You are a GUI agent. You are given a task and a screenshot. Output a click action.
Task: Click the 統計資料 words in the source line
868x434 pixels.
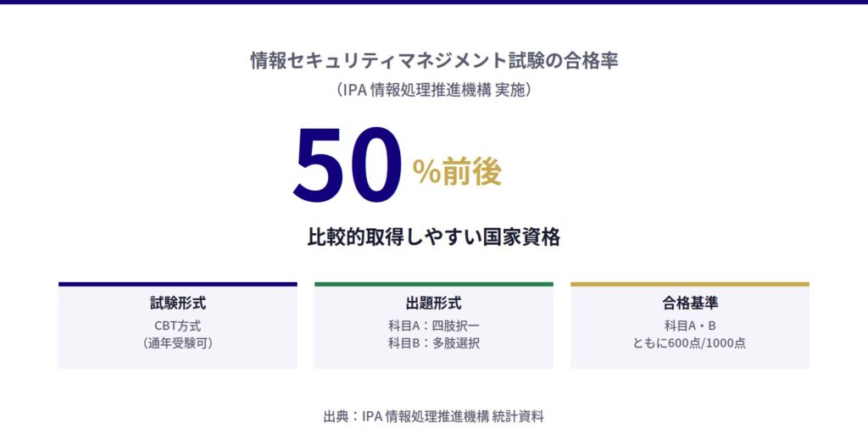click(x=518, y=416)
